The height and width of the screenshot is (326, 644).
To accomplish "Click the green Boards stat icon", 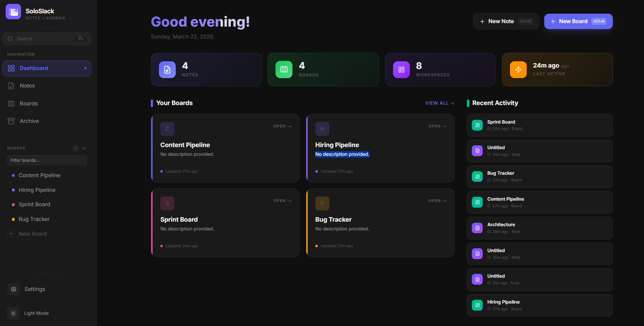I will pyautogui.click(x=284, y=69).
